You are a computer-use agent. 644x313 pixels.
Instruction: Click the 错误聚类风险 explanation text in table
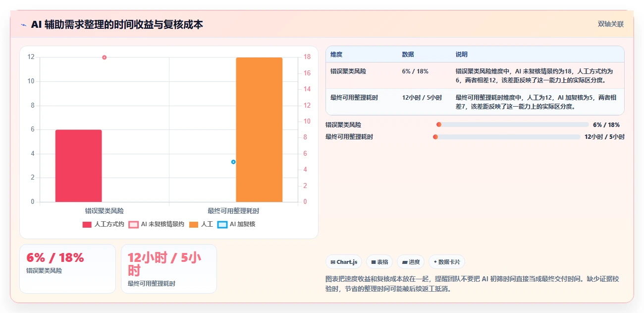(534, 75)
